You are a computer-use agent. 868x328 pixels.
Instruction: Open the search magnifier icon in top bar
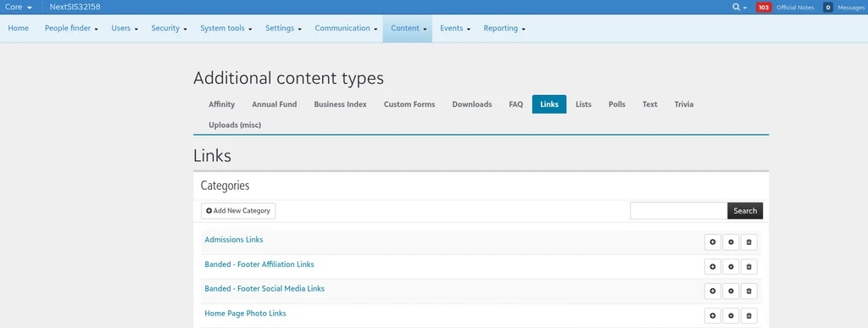click(739, 7)
